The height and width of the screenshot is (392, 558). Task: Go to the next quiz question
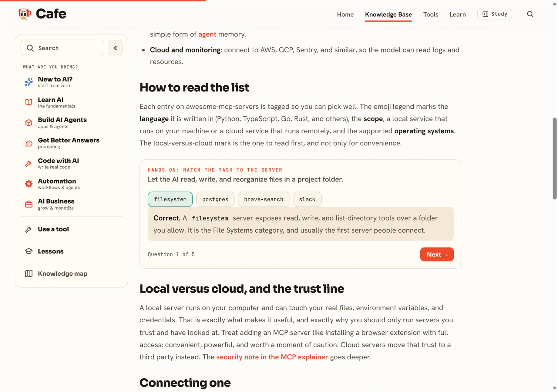pyautogui.click(x=437, y=254)
